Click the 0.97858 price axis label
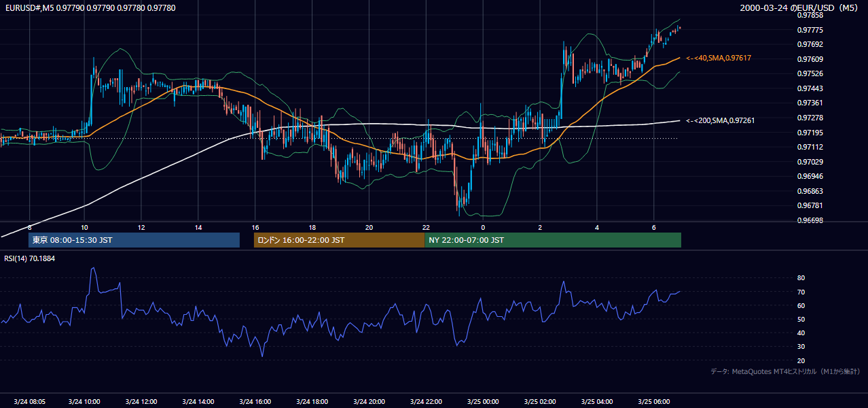868x408 pixels. 810,15
